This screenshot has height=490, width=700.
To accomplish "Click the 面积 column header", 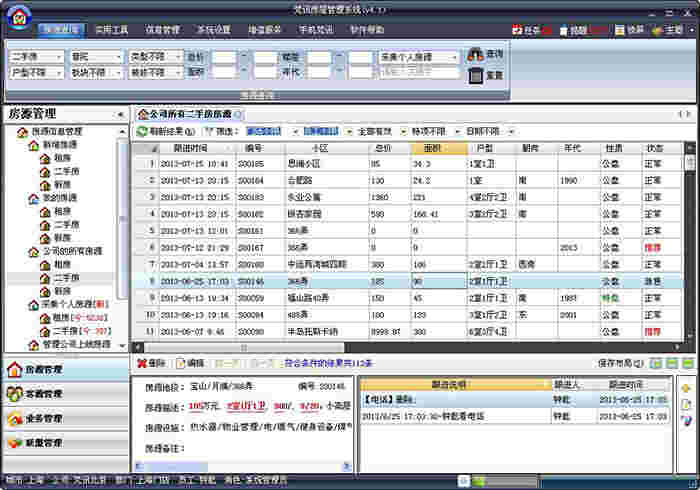I will click(x=438, y=148).
